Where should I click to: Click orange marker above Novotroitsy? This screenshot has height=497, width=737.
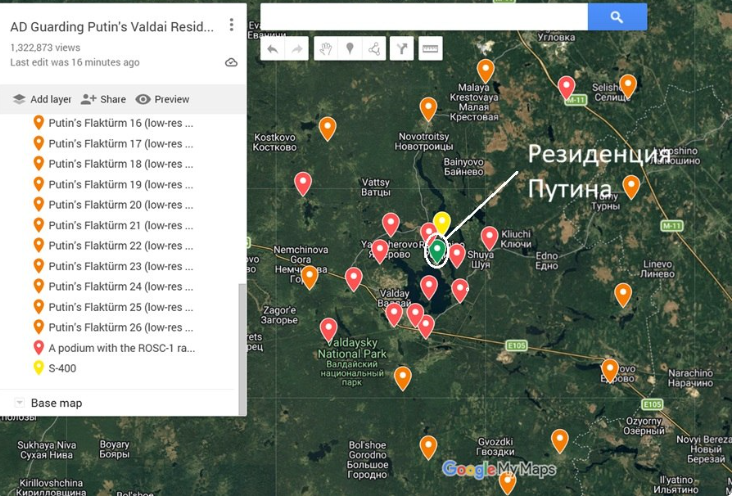(x=428, y=108)
